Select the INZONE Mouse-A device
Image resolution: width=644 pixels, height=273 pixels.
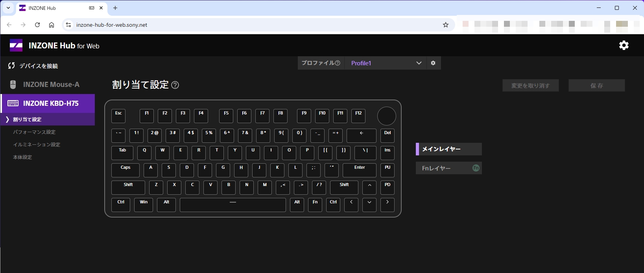[48, 85]
